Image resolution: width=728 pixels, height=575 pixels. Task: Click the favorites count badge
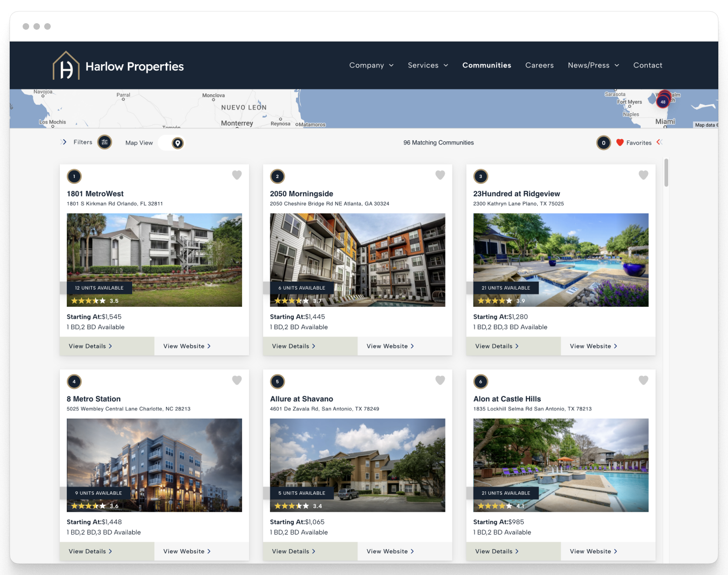pos(603,143)
